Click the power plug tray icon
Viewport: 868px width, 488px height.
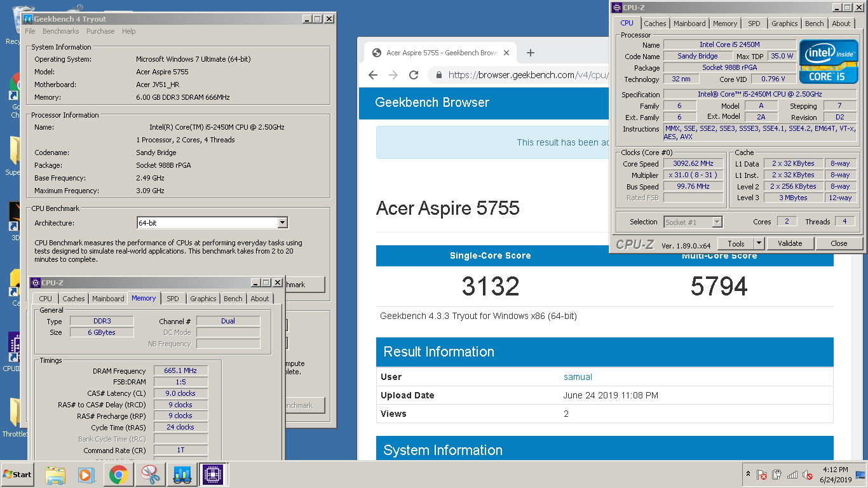(x=777, y=475)
